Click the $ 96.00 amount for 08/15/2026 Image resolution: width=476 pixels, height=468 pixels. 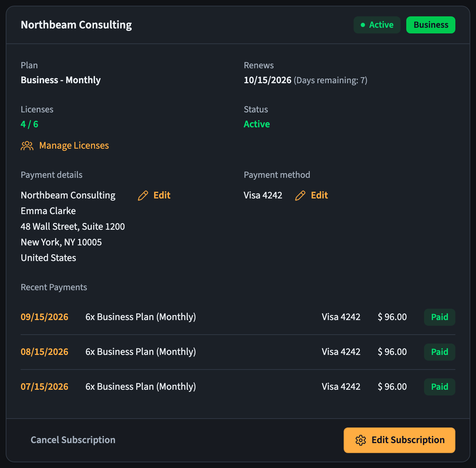point(392,352)
